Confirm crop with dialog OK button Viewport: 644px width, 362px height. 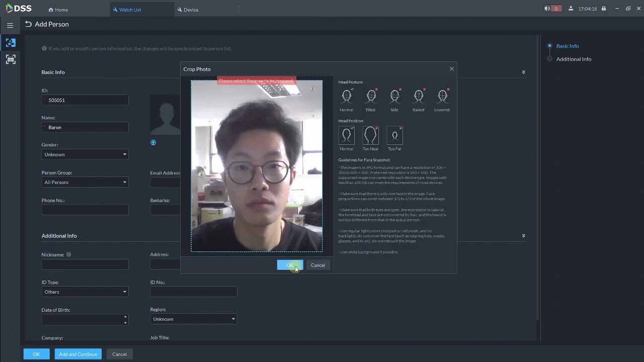click(290, 265)
